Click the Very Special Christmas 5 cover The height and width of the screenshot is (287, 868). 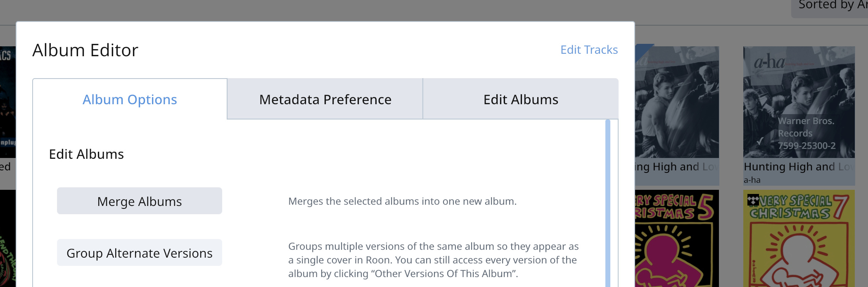677,239
